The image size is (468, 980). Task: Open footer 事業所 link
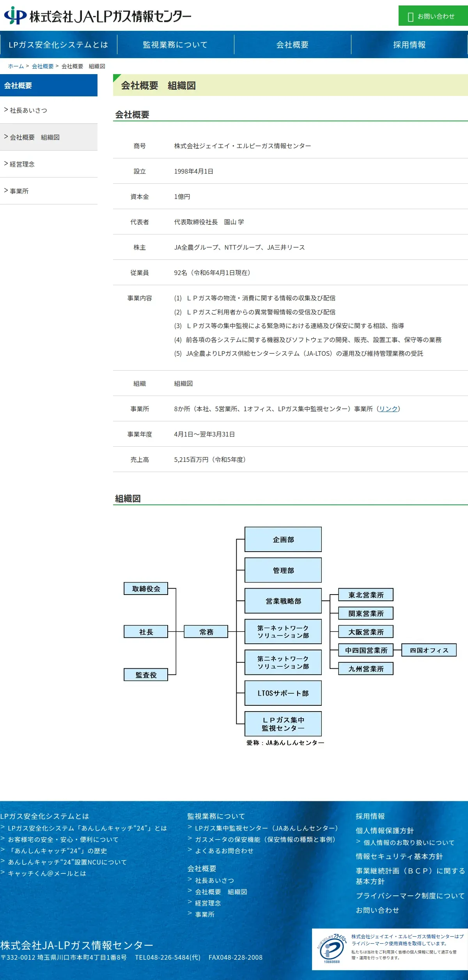coord(205,914)
